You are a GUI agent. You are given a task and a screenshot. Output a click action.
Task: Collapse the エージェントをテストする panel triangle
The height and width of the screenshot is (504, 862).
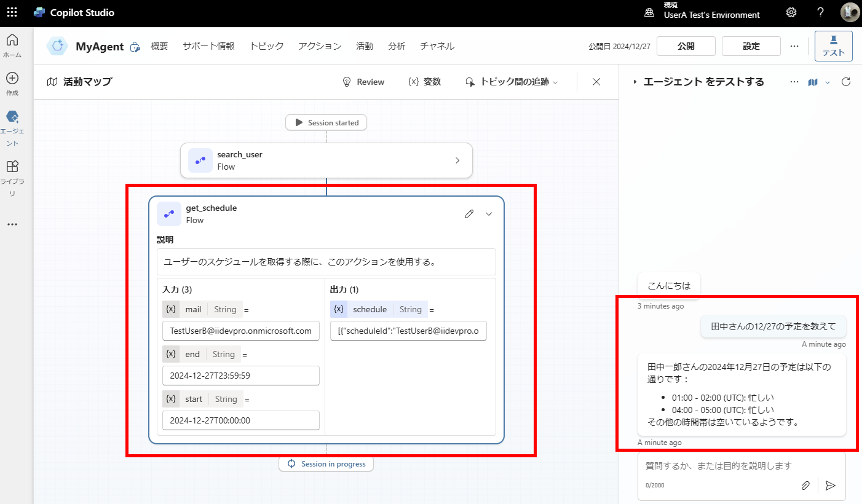(635, 82)
